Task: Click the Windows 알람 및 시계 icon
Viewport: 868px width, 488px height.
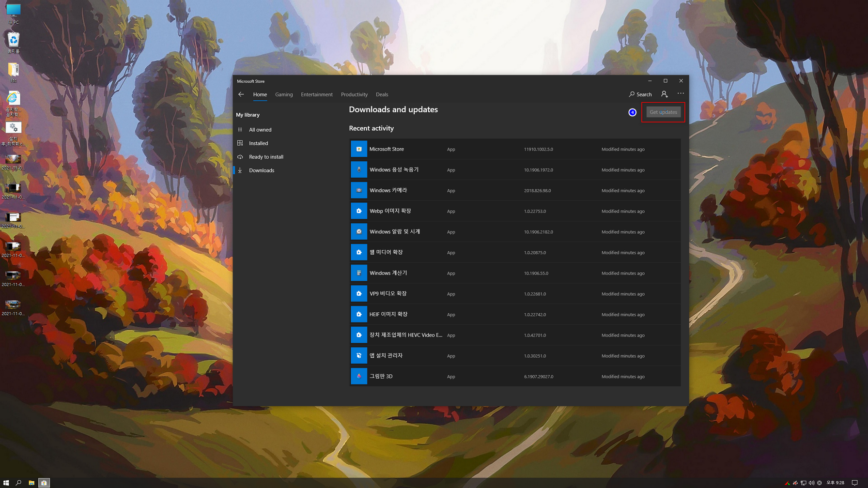Action: (359, 232)
